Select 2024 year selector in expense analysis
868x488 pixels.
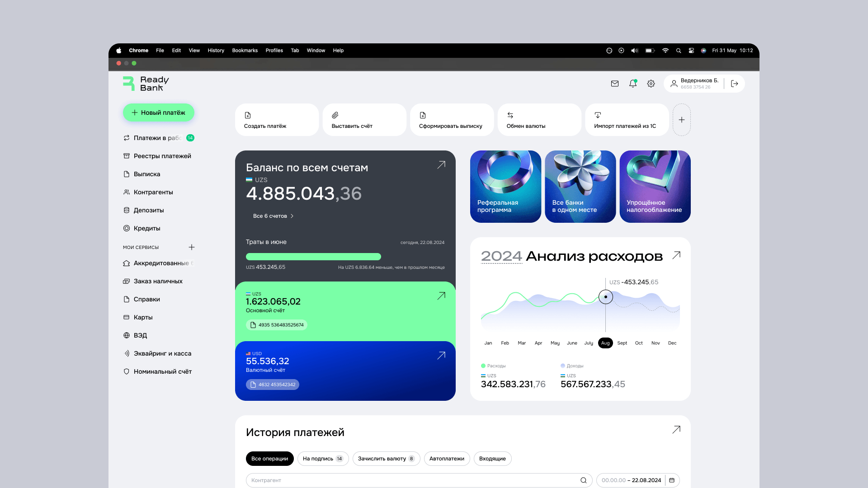point(501,256)
